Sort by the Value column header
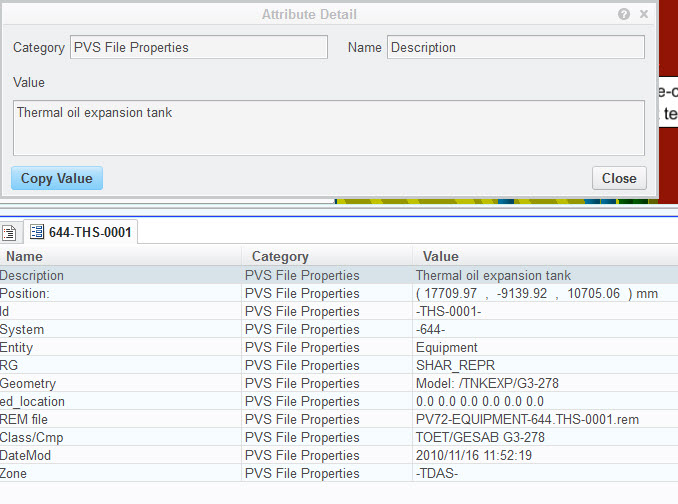This screenshot has width=678, height=504. point(545,256)
